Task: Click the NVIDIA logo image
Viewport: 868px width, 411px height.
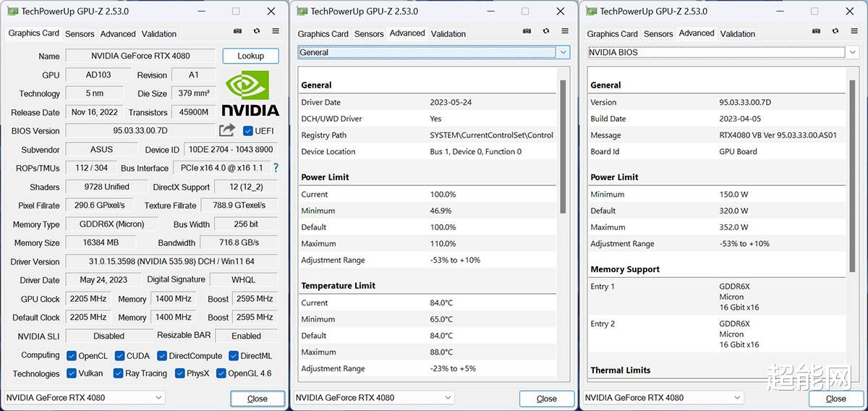Action: pos(250,93)
